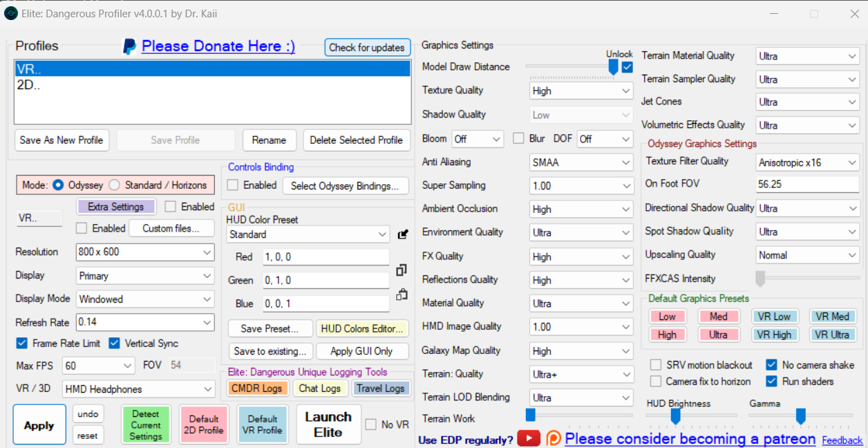
Task: Click the Terrain Work slider handle
Action: click(531, 415)
